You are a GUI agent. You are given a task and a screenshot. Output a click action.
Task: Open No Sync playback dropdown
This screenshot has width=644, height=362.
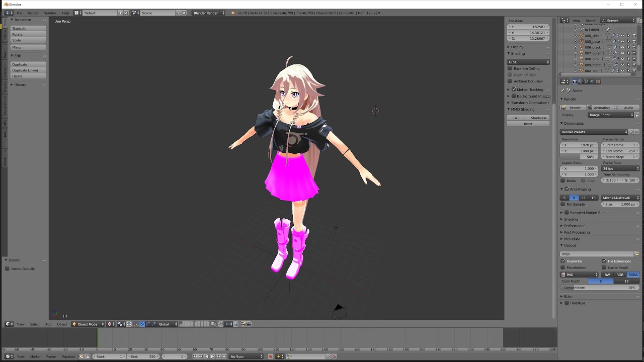click(247, 356)
